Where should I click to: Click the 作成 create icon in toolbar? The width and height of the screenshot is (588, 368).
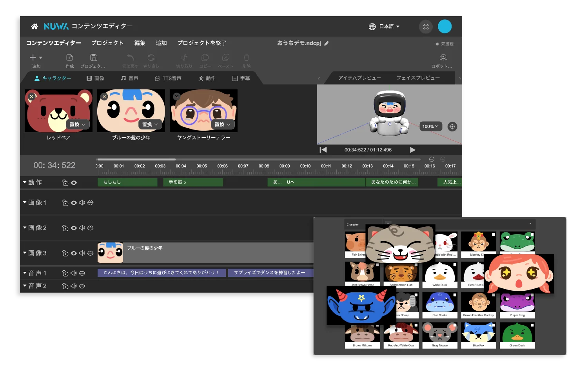coord(69,58)
